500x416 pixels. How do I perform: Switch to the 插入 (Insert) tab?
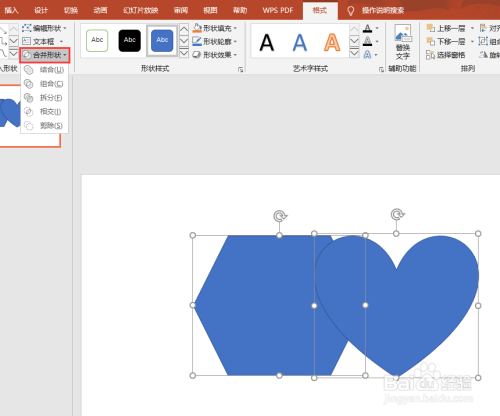[11, 10]
